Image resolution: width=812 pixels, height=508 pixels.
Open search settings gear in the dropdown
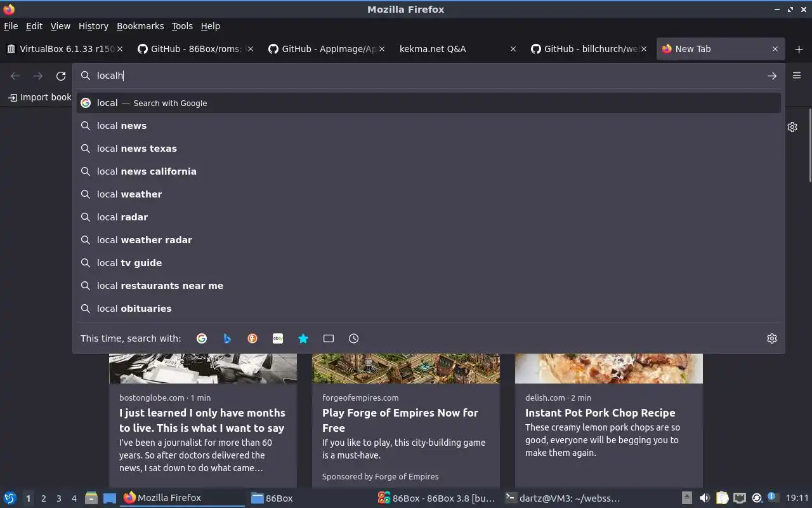[772, 338]
